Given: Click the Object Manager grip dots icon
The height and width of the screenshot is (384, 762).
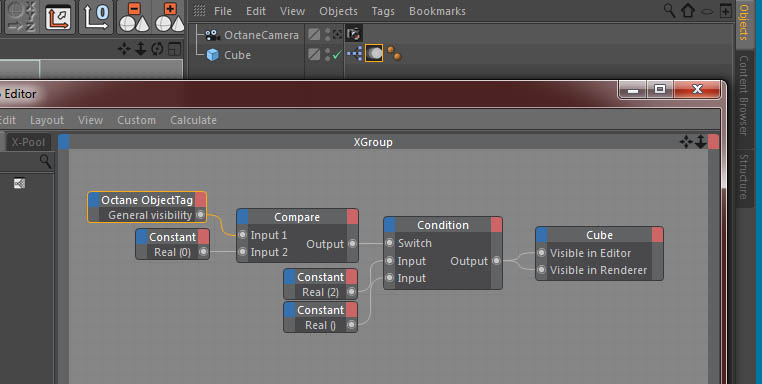Looking at the screenshot, I should [x=199, y=11].
